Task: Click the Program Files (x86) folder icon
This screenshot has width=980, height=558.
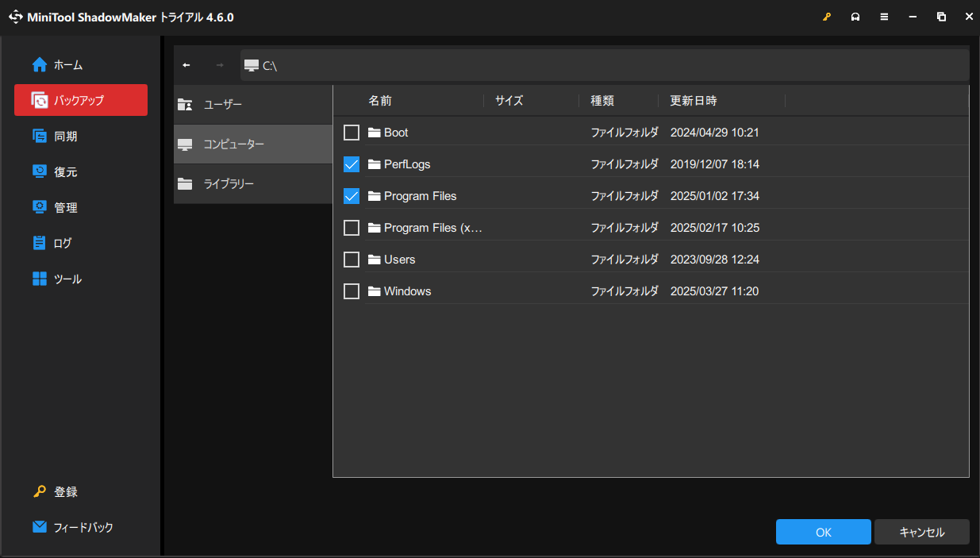Action: pyautogui.click(x=375, y=228)
